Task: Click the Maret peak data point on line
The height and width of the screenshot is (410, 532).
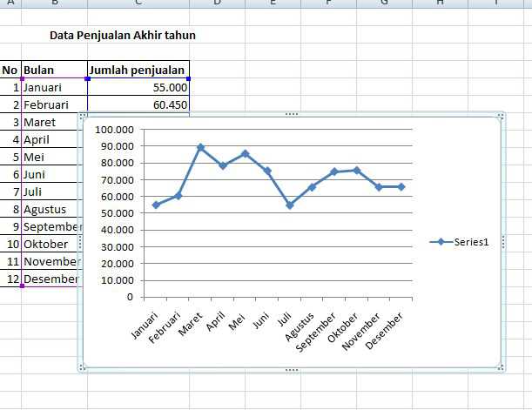Action: [x=200, y=148]
